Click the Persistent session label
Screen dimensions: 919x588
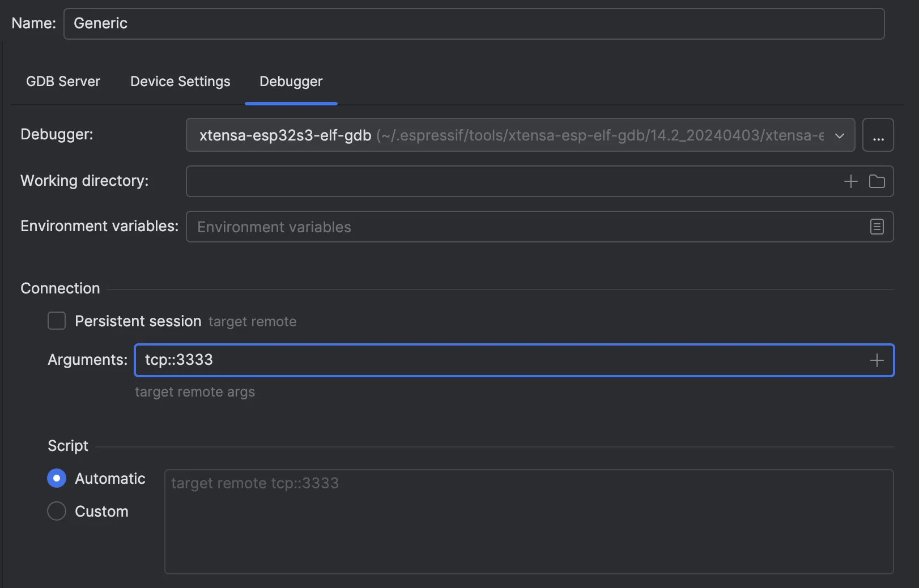coord(138,321)
